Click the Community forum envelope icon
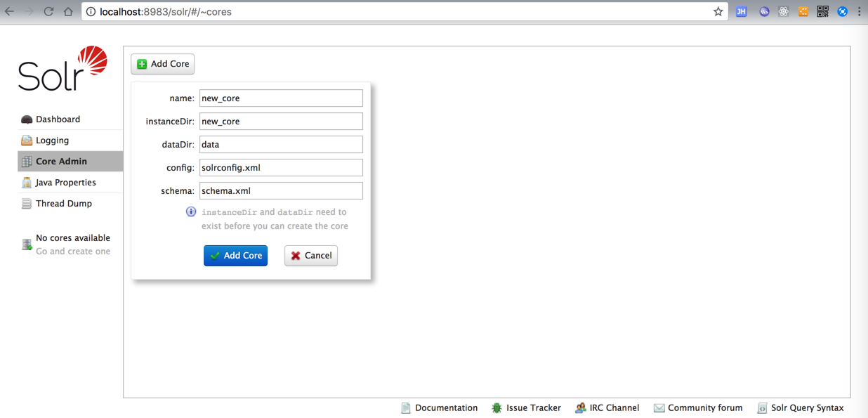The height and width of the screenshot is (418, 868). pos(659,408)
